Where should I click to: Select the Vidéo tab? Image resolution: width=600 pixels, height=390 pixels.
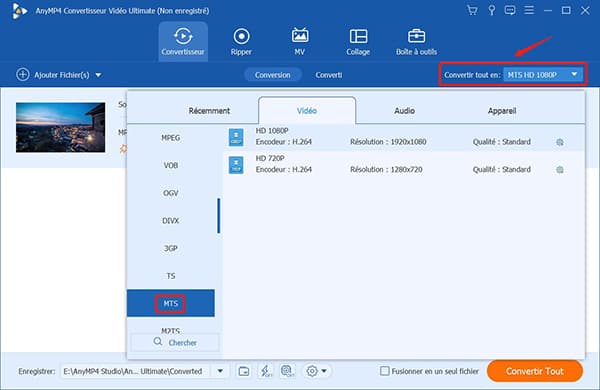pyautogui.click(x=307, y=111)
